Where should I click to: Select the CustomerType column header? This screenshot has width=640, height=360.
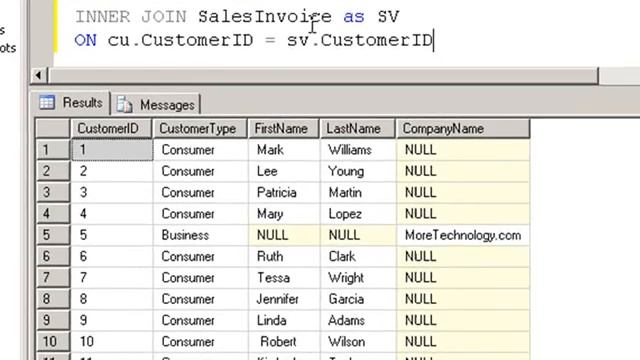point(200,129)
